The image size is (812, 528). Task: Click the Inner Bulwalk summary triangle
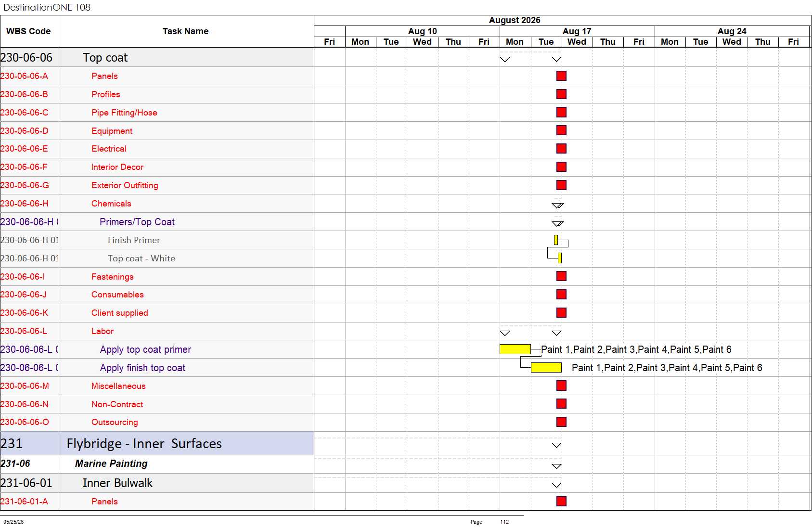point(557,485)
